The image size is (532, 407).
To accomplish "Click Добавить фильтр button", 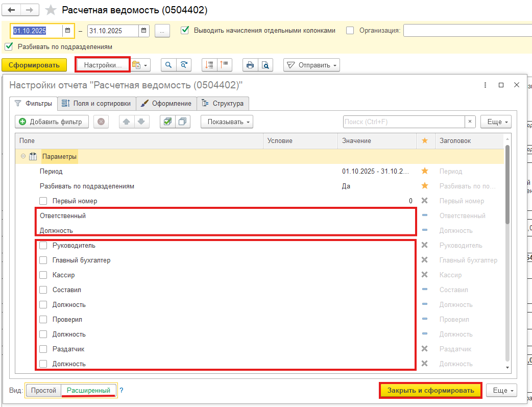I will point(52,122).
